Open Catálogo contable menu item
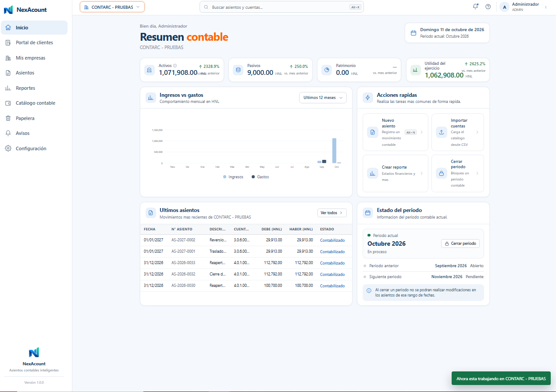Viewport: 556px width, 392px height. point(34,103)
